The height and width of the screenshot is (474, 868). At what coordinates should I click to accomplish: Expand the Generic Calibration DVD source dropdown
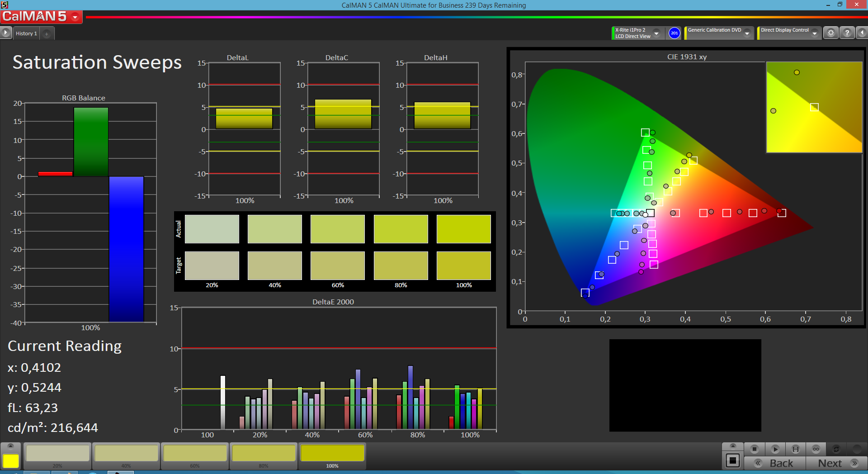[747, 33]
